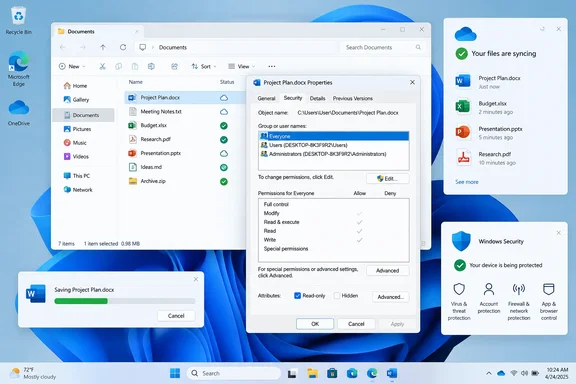Switch to the Details tab
This screenshot has width=576, height=384.
(317, 98)
